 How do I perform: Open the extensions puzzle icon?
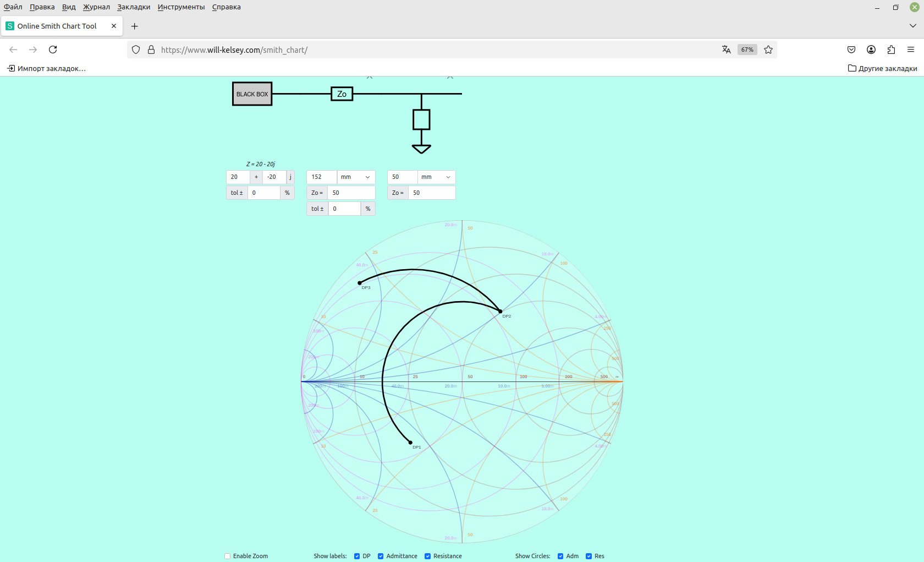click(891, 50)
